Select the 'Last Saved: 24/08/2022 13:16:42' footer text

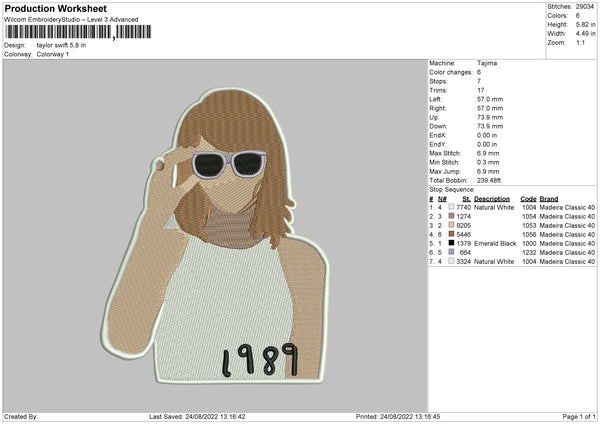click(197, 416)
